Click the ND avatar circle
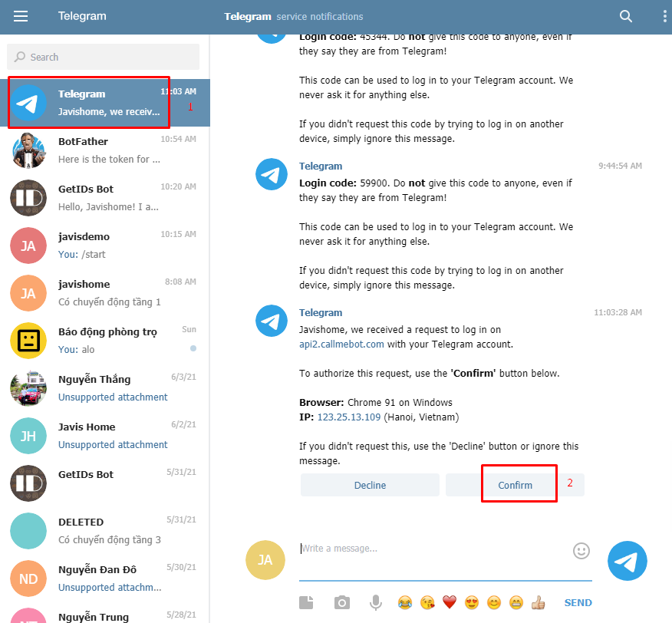 pyautogui.click(x=28, y=578)
